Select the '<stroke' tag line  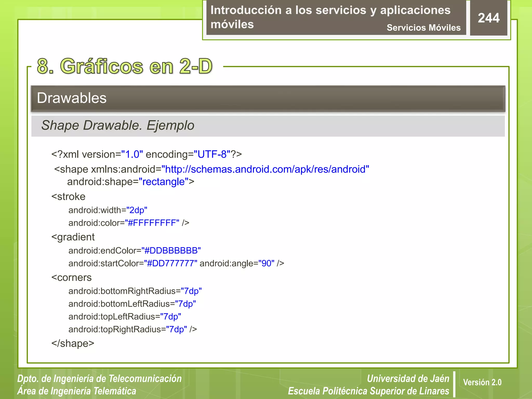tap(68, 196)
